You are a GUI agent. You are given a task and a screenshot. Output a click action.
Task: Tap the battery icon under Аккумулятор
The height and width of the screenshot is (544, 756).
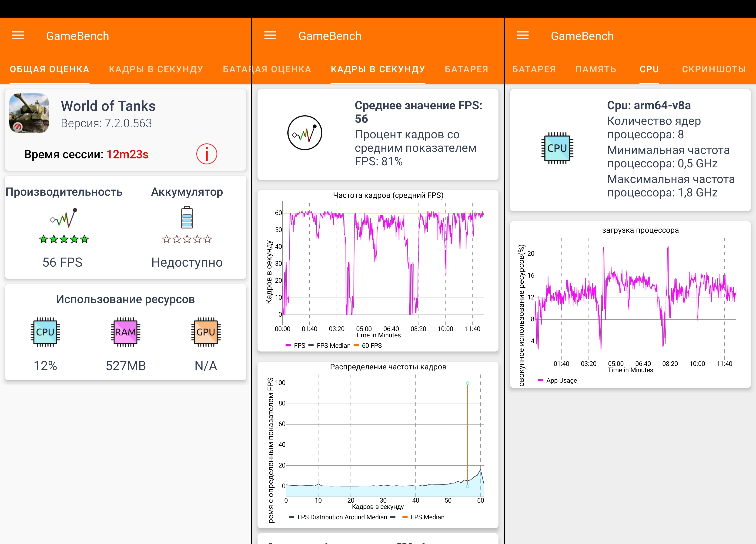click(x=187, y=218)
